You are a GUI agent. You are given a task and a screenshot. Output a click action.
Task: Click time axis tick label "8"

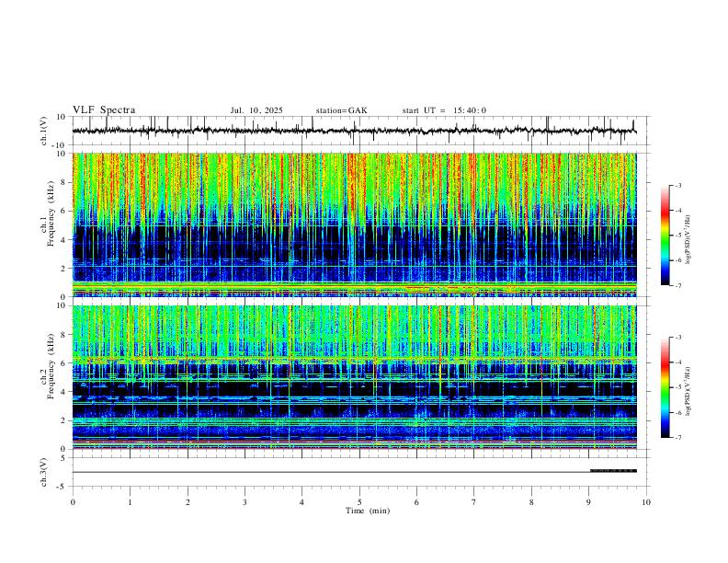[x=531, y=502]
